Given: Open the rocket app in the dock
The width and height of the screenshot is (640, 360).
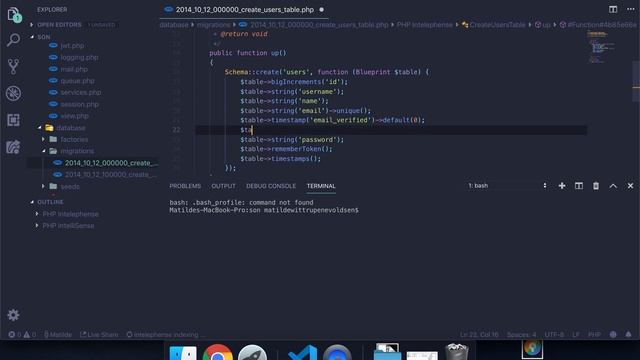Looking at the screenshot, I should pyautogui.click(x=252, y=353).
